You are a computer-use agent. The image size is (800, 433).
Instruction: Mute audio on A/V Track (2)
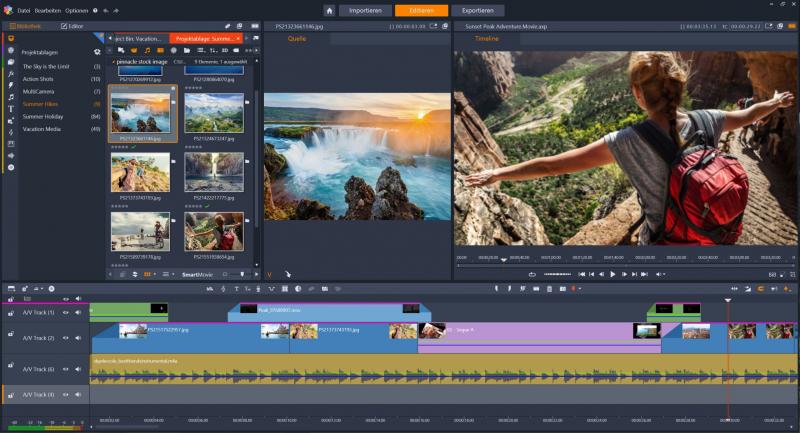pos(78,338)
